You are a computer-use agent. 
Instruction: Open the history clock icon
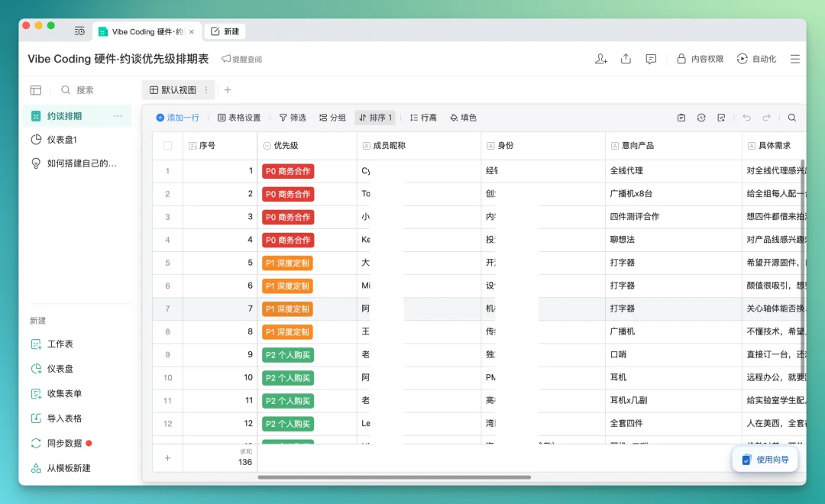point(701,118)
